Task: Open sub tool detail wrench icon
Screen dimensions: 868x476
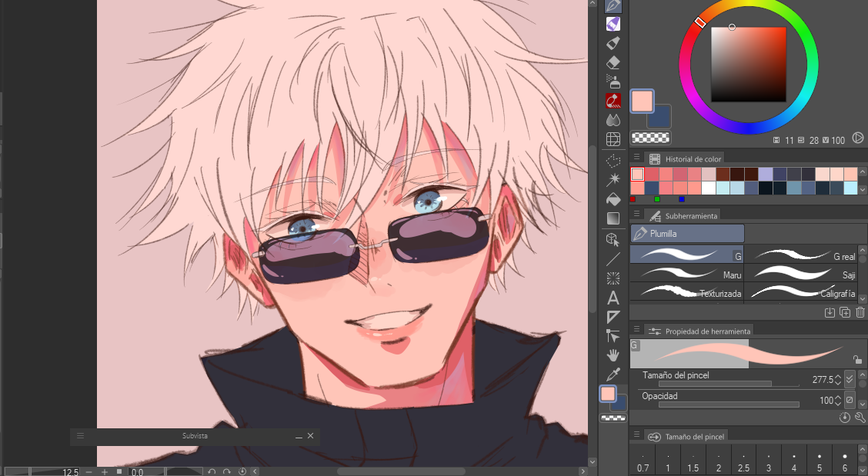Action: (x=860, y=418)
